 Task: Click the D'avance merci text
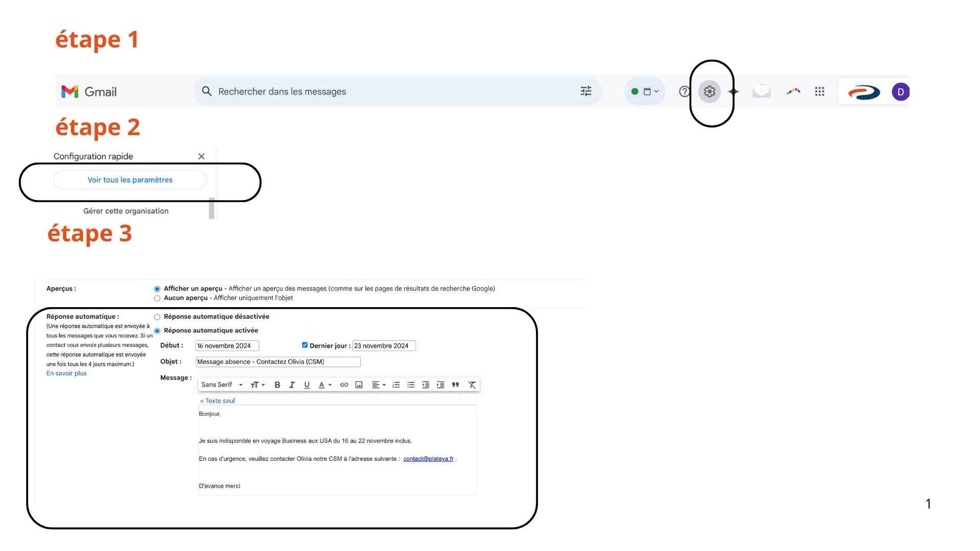[219, 486]
